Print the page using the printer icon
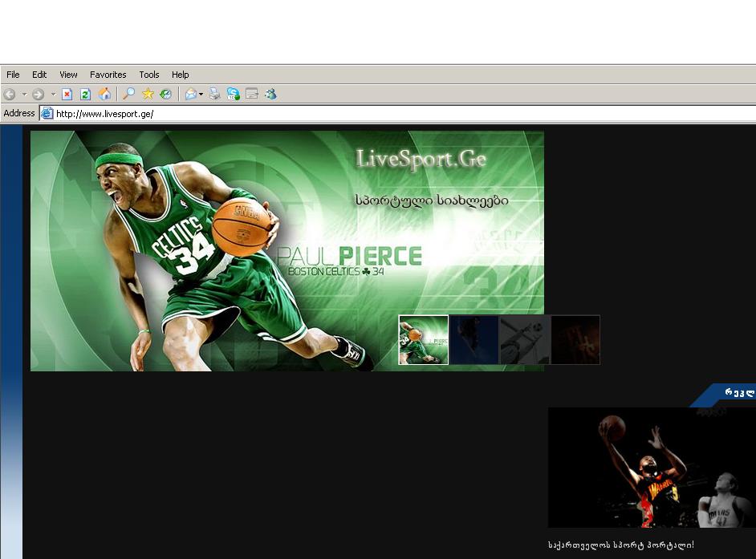The height and width of the screenshot is (559, 756). (214, 94)
